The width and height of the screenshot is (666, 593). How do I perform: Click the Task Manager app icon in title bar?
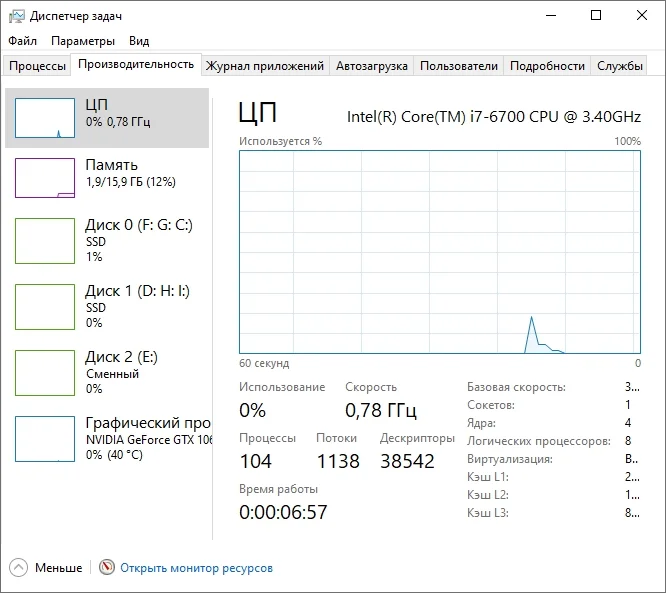[17, 16]
